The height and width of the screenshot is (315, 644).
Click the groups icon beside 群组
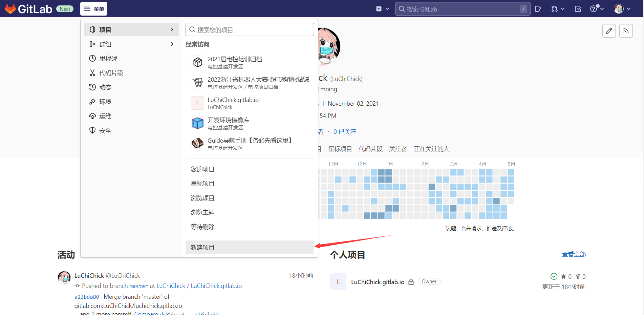[x=92, y=44]
